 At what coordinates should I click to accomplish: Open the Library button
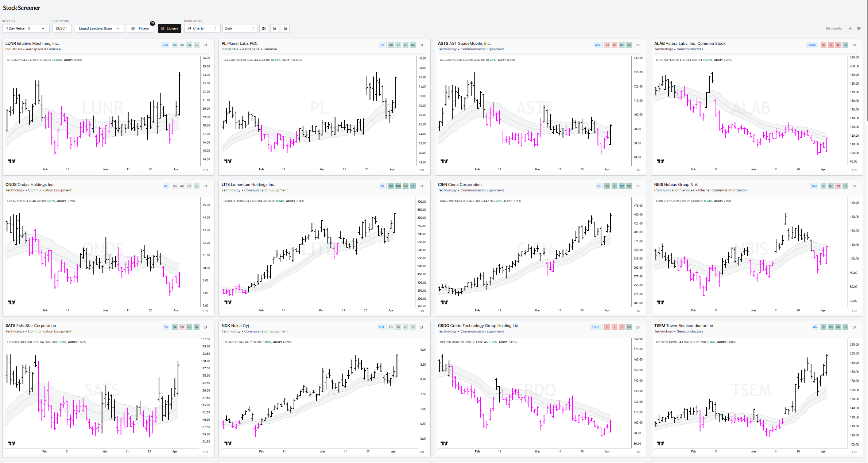tap(169, 28)
